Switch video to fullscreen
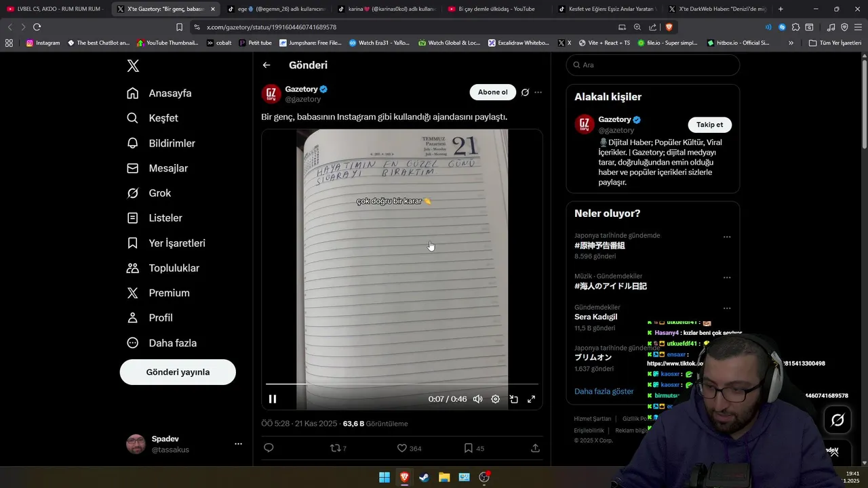Screen dimensions: 868x488 coord(531,399)
